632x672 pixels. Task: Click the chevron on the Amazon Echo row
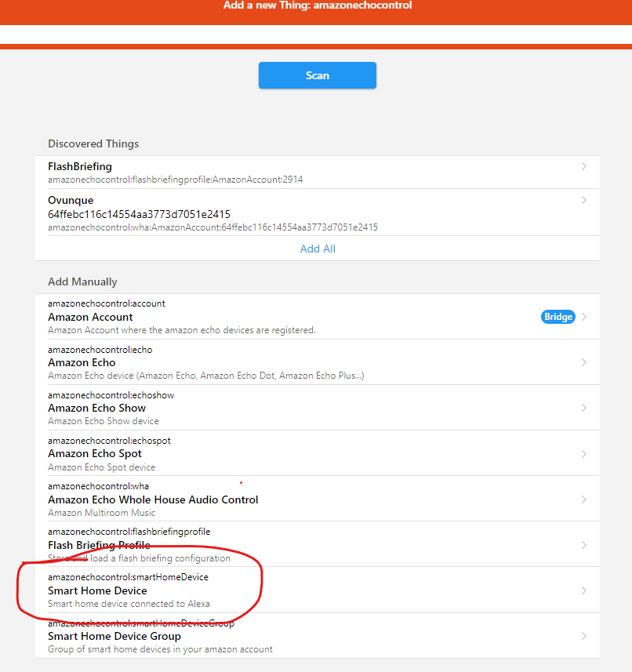pos(583,362)
